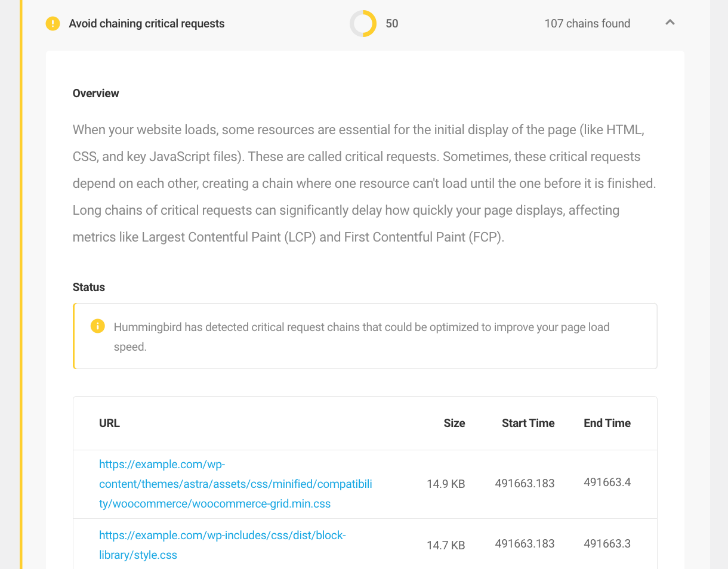Click the 107 chains found text
The image size is (728, 569).
[x=587, y=24]
